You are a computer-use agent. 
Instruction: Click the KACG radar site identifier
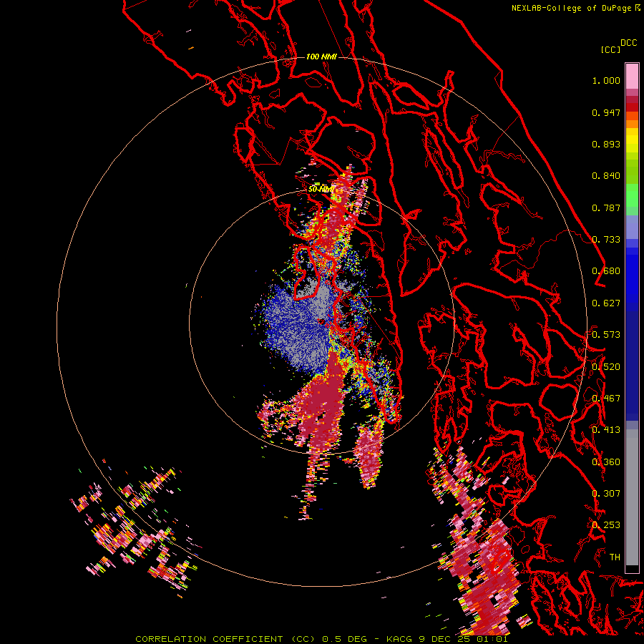click(x=399, y=639)
